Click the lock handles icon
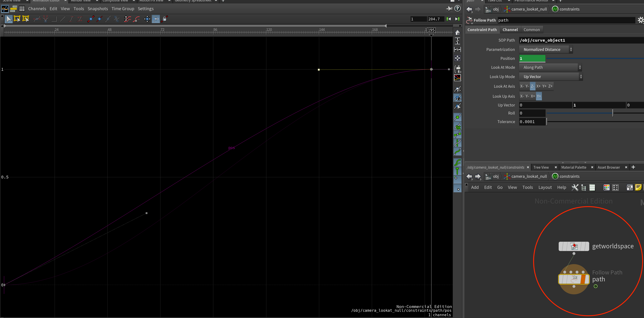Screen dimensions: 644x318 [165, 19]
